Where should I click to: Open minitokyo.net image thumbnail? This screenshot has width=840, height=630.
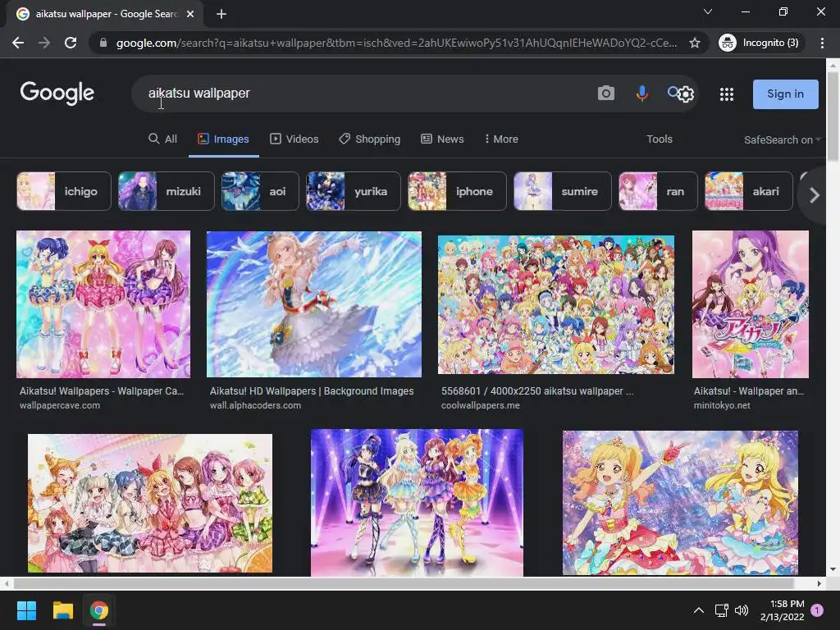(x=751, y=304)
